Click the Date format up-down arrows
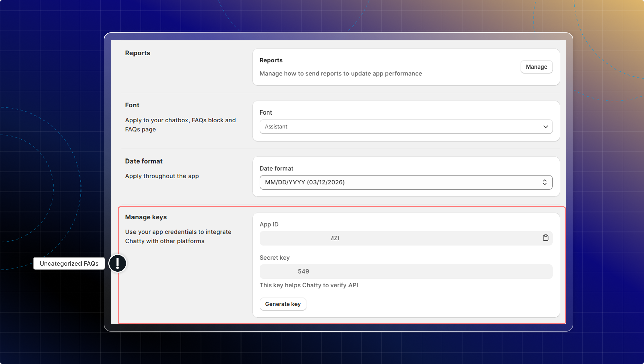644x364 pixels. point(545,182)
